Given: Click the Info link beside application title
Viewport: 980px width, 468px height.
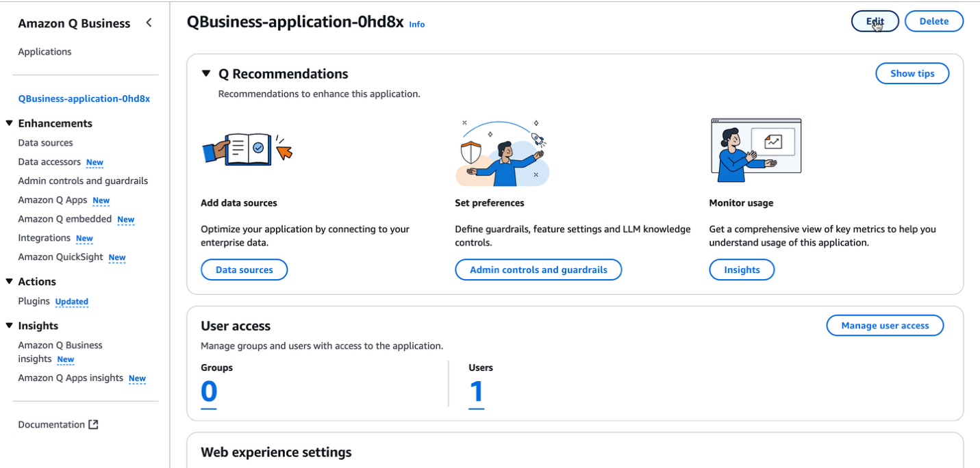Looking at the screenshot, I should tap(416, 25).
